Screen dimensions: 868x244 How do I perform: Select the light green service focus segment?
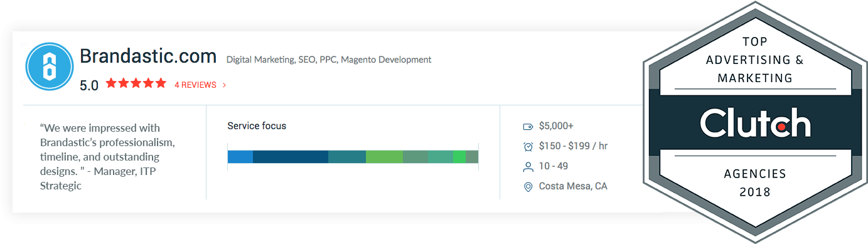(x=384, y=157)
